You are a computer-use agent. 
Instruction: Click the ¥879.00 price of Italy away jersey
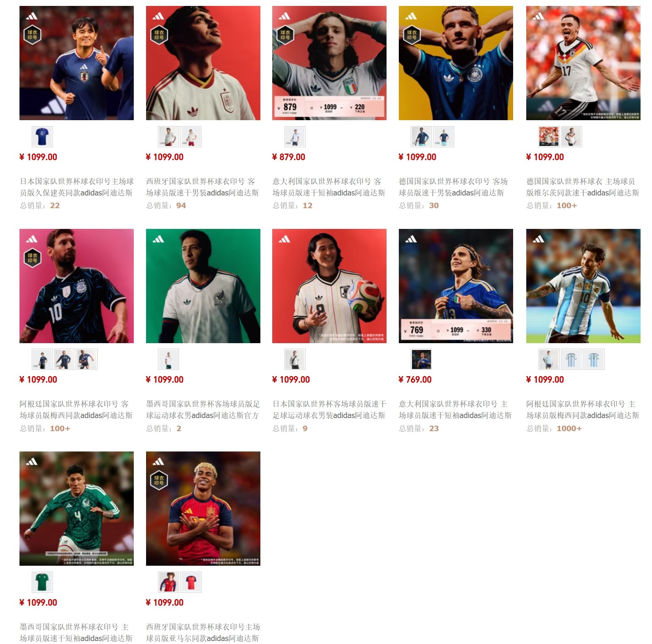click(288, 157)
